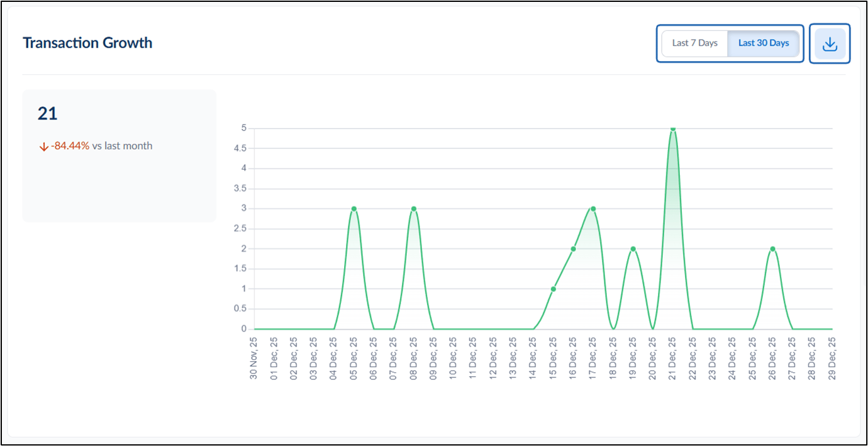Click the 4.5 y-axis label
868x446 pixels.
point(240,148)
